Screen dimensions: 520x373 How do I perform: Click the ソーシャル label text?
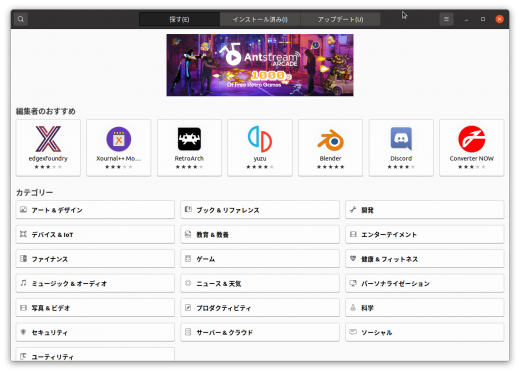click(x=377, y=332)
